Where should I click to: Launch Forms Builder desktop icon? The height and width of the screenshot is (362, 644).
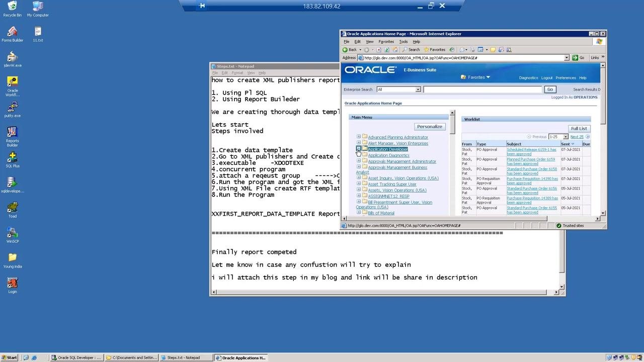tap(12, 34)
